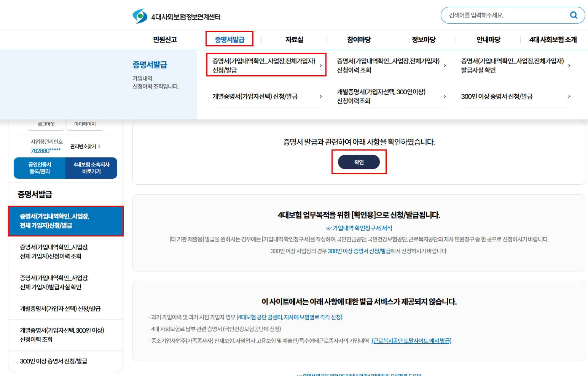Click 4대보험 소속지사 바로가기 button
The width and height of the screenshot is (588, 376).
tap(91, 168)
